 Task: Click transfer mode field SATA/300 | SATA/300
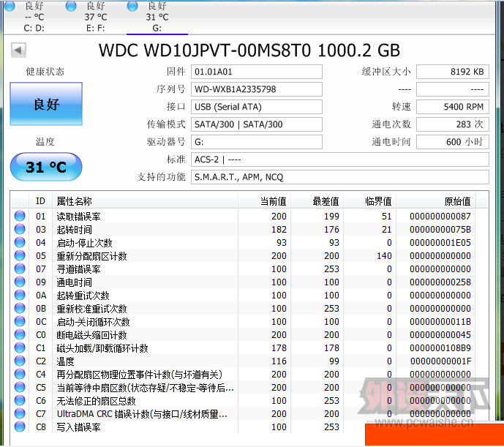click(x=257, y=124)
